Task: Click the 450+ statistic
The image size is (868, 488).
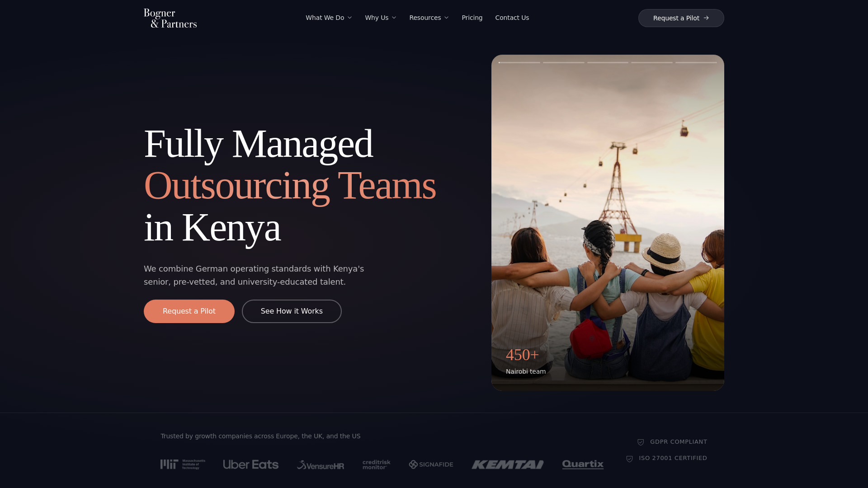Action: pyautogui.click(x=522, y=355)
